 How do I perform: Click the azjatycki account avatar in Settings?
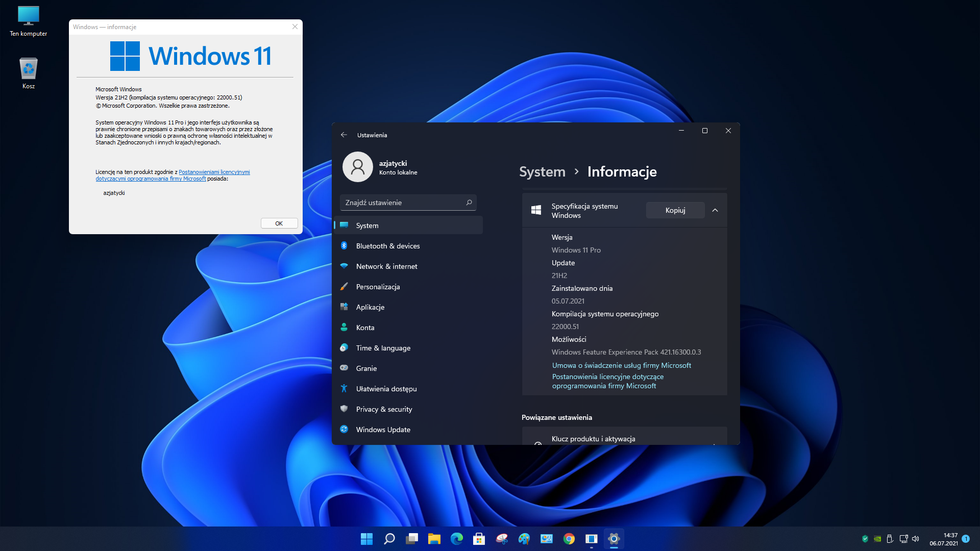click(x=358, y=167)
